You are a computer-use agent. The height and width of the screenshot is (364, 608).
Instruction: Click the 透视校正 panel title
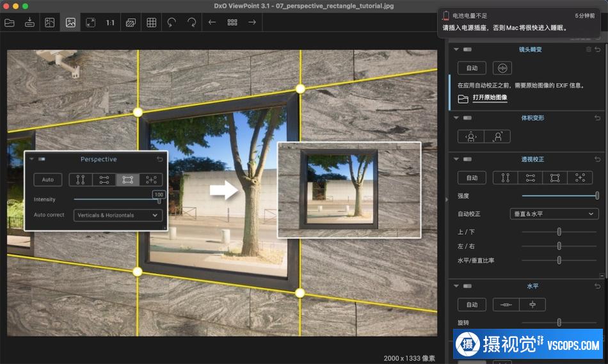[x=532, y=159]
